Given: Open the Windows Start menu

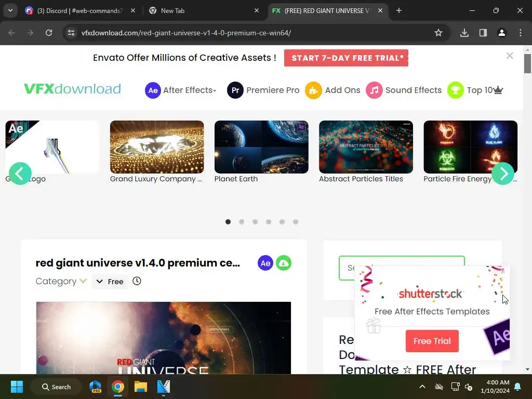Looking at the screenshot, I should click(x=17, y=387).
